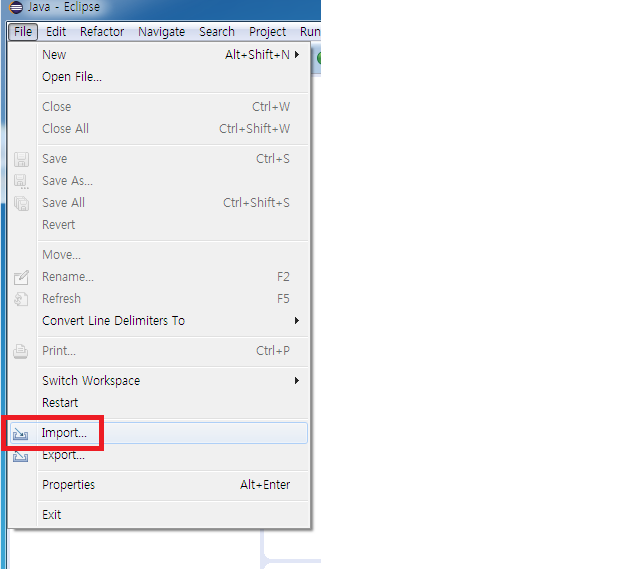Choose New from the File menu
Screen dimensions: 620x569
[173, 55]
